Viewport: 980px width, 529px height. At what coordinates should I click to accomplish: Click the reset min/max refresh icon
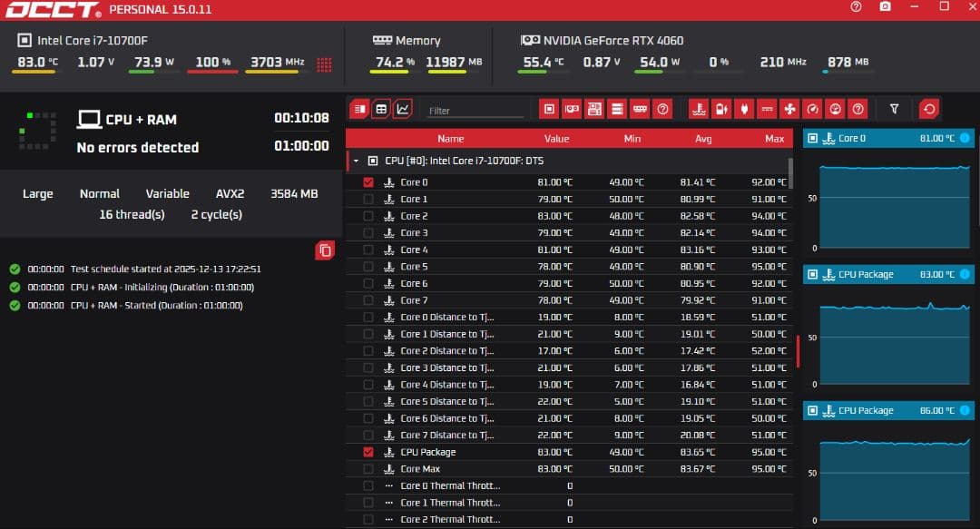tap(928, 109)
